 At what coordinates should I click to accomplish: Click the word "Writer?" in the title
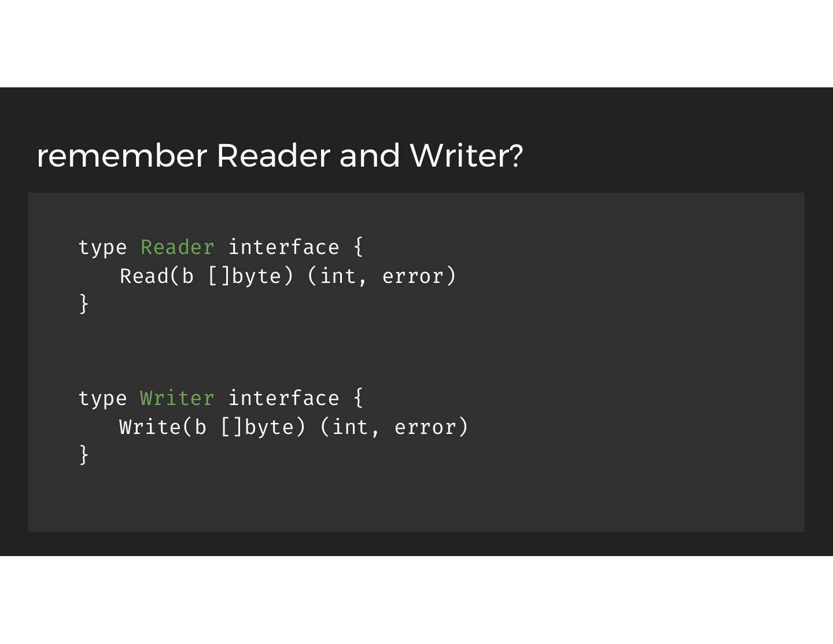click(x=466, y=156)
